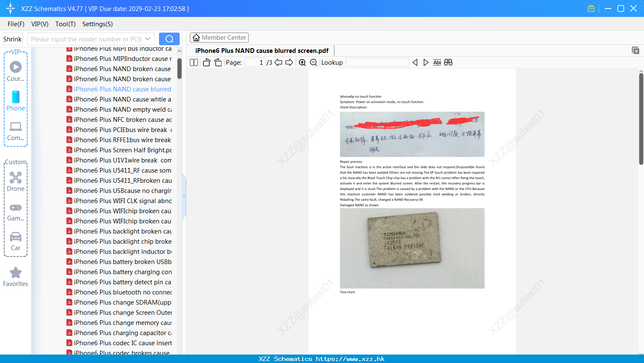Collapse the file list panel handle
Screen dimensions: 644x363
184,196
